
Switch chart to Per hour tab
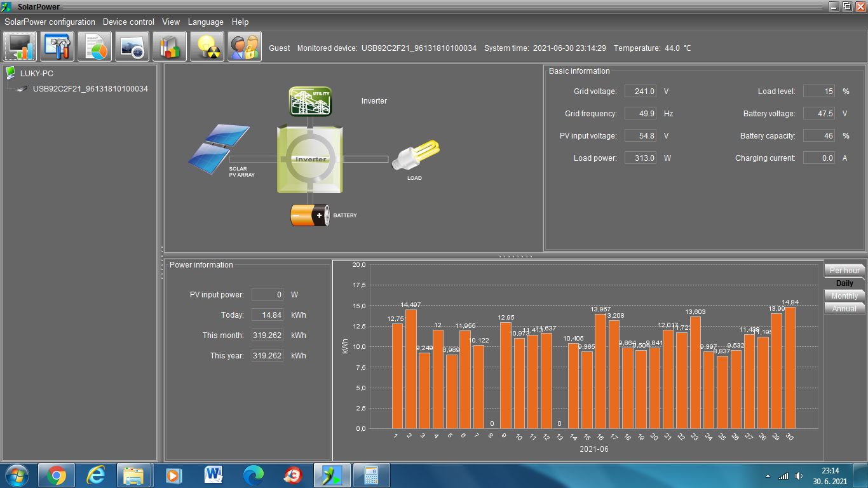pos(844,271)
